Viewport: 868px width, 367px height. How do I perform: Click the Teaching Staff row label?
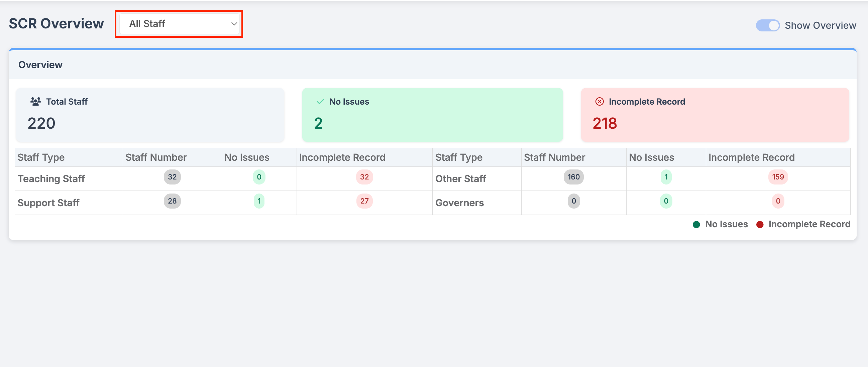click(51, 179)
